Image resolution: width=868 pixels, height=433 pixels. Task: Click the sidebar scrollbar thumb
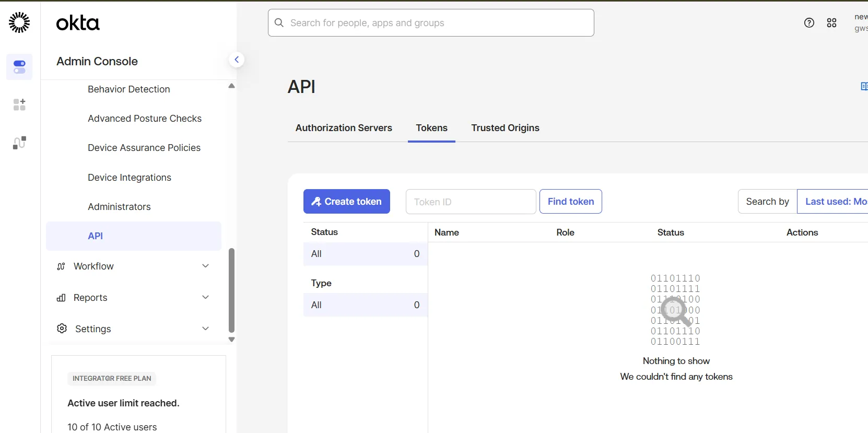[x=231, y=290]
